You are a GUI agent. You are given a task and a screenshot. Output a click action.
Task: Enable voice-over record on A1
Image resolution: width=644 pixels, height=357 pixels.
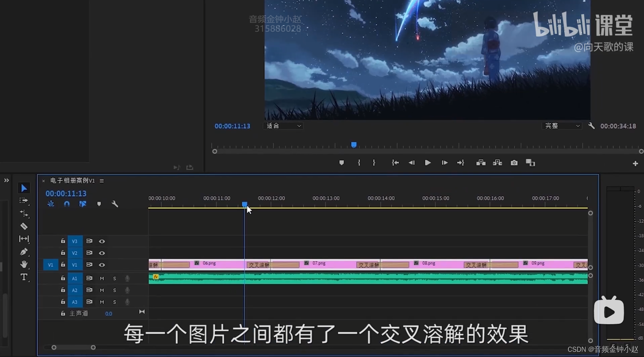pyautogui.click(x=127, y=278)
